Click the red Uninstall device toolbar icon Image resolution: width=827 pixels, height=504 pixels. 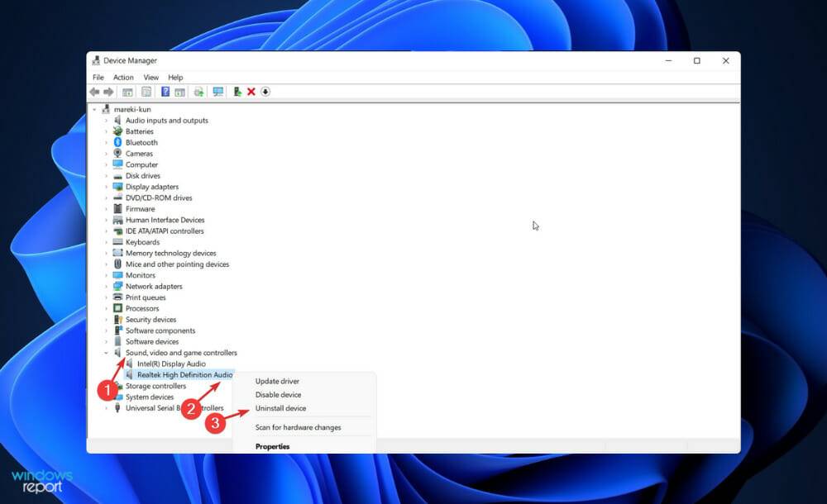pos(249,92)
